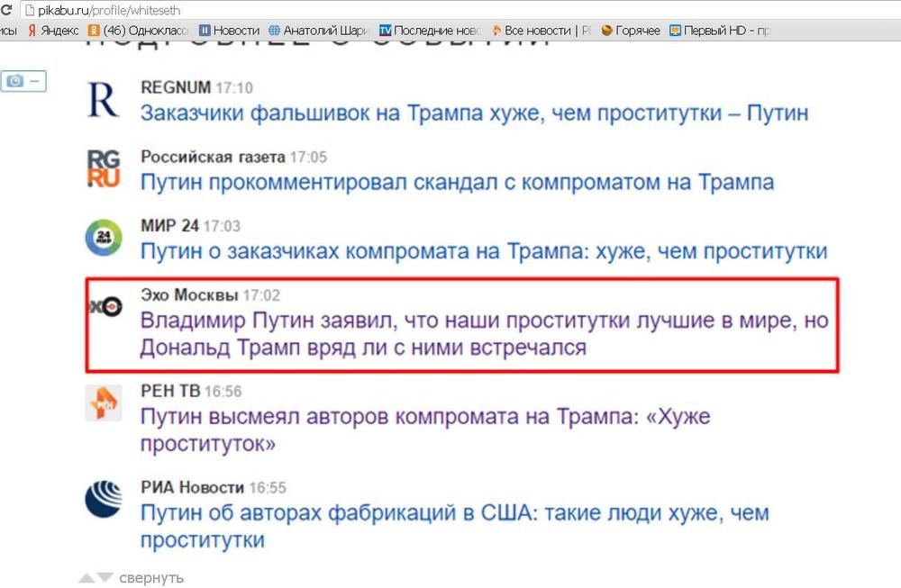Open the Последние новости bookmark
The width and height of the screenshot is (901, 588).
[x=429, y=31]
